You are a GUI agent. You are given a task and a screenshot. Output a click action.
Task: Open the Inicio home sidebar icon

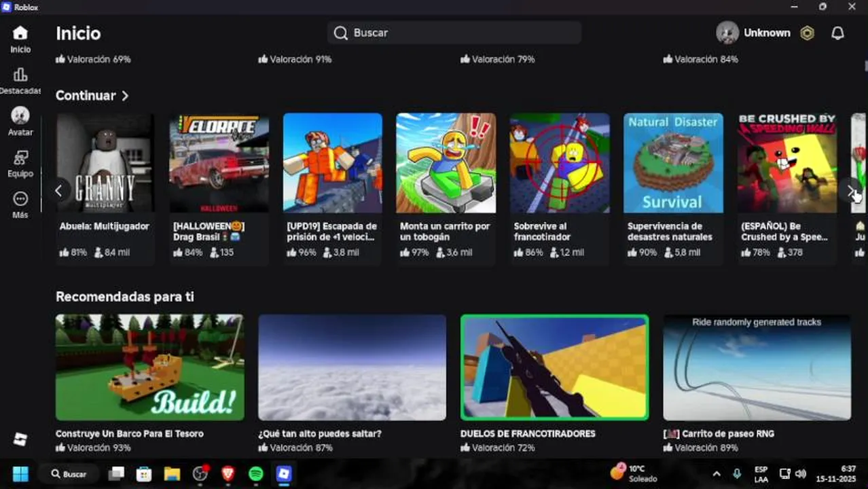coord(20,33)
